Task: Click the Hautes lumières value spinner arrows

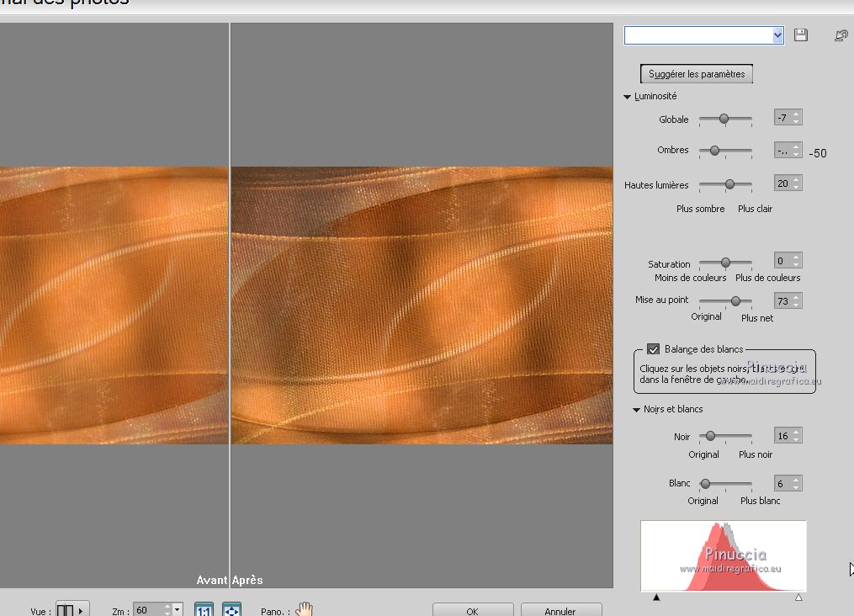Action: [x=797, y=183]
